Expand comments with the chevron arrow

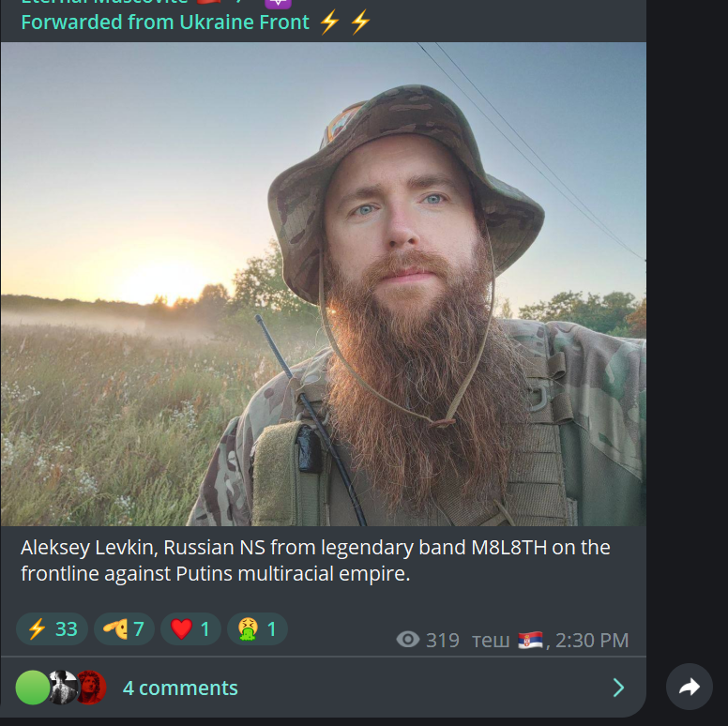(618, 688)
